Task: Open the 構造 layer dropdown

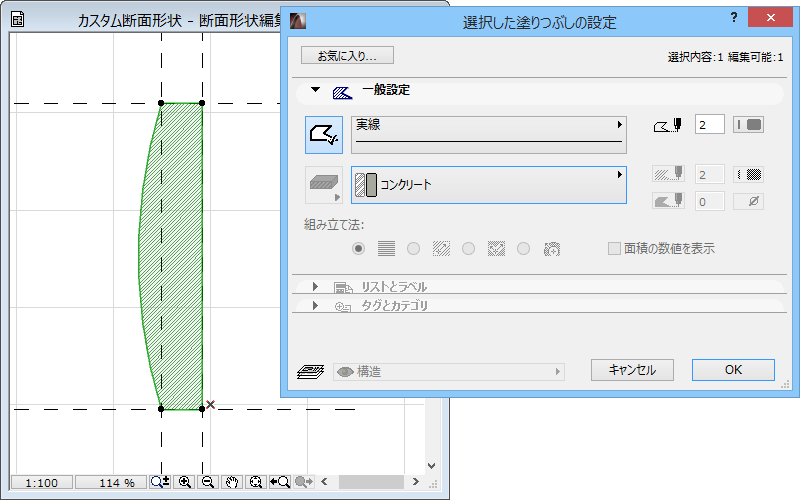Action: click(x=449, y=372)
